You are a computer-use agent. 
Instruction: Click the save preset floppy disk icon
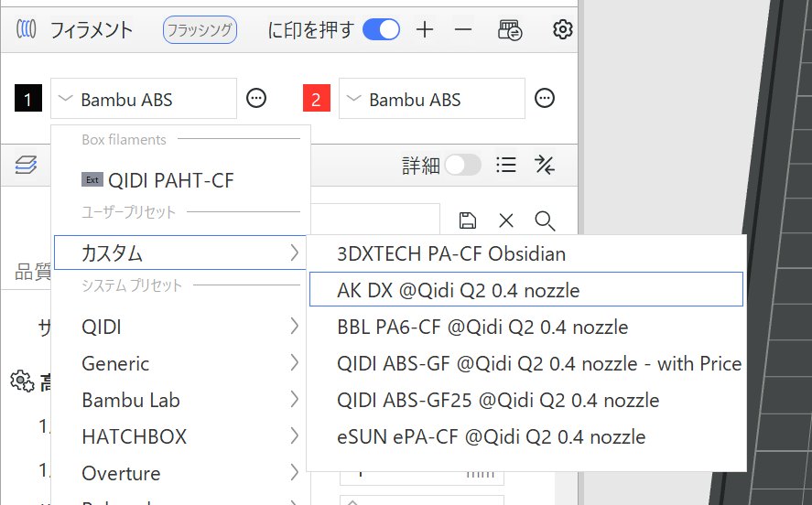click(x=467, y=220)
